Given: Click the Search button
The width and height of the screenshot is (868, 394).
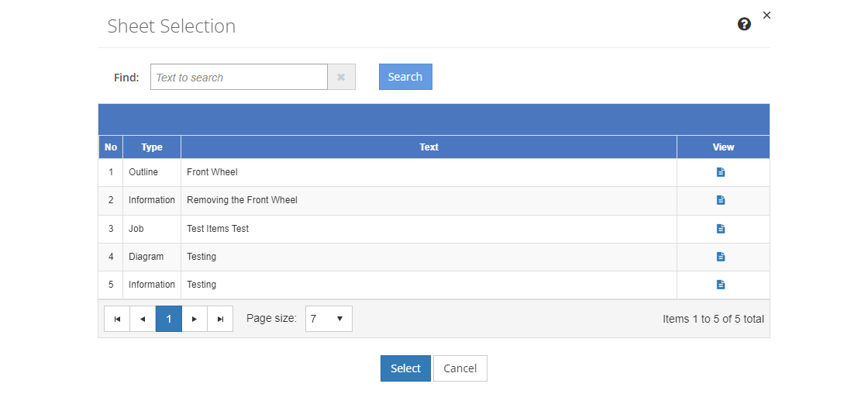Looking at the screenshot, I should click(405, 77).
